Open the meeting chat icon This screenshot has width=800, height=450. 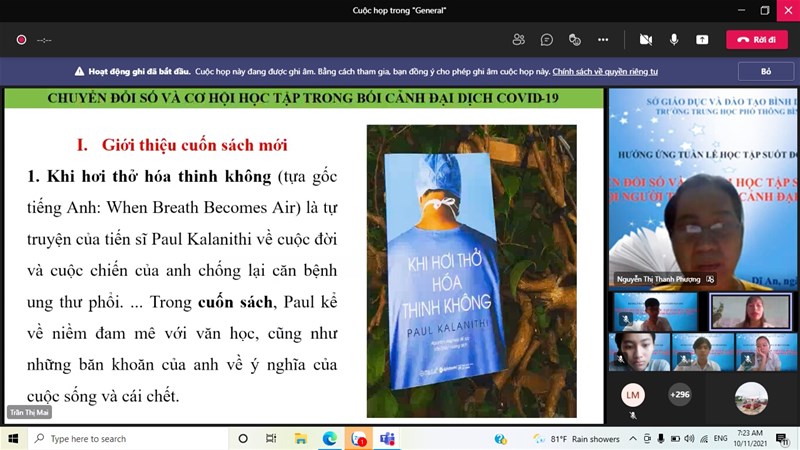(x=546, y=40)
